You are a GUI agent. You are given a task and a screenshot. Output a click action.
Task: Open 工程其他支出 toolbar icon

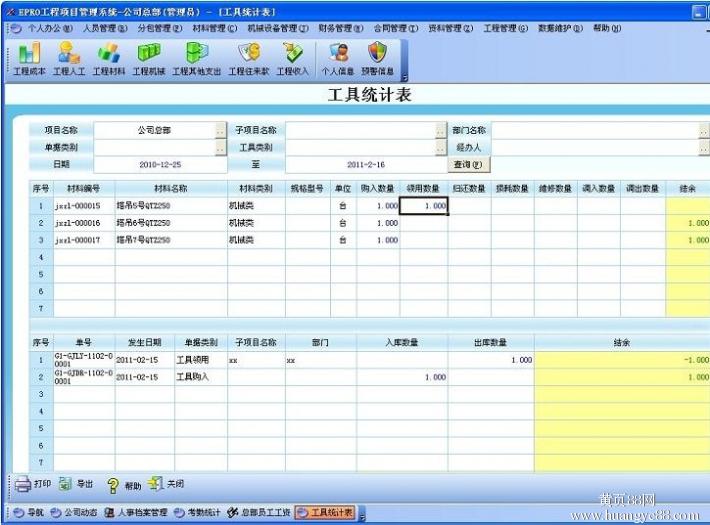pos(197,58)
